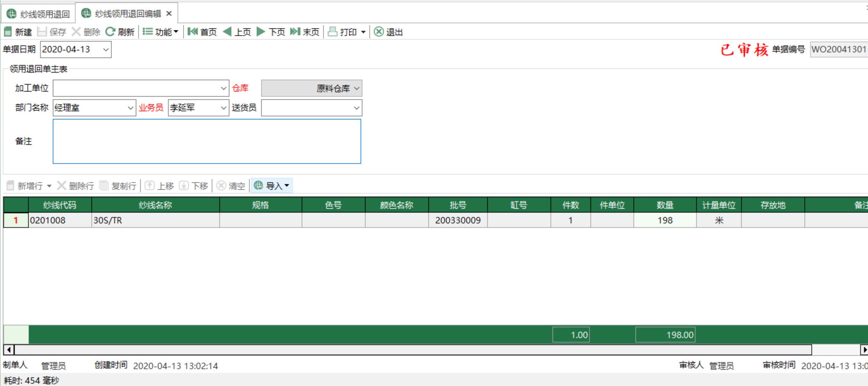Click the quantity cell 198
Image resolution: width=868 pixels, height=386 pixels.
(x=665, y=220)
